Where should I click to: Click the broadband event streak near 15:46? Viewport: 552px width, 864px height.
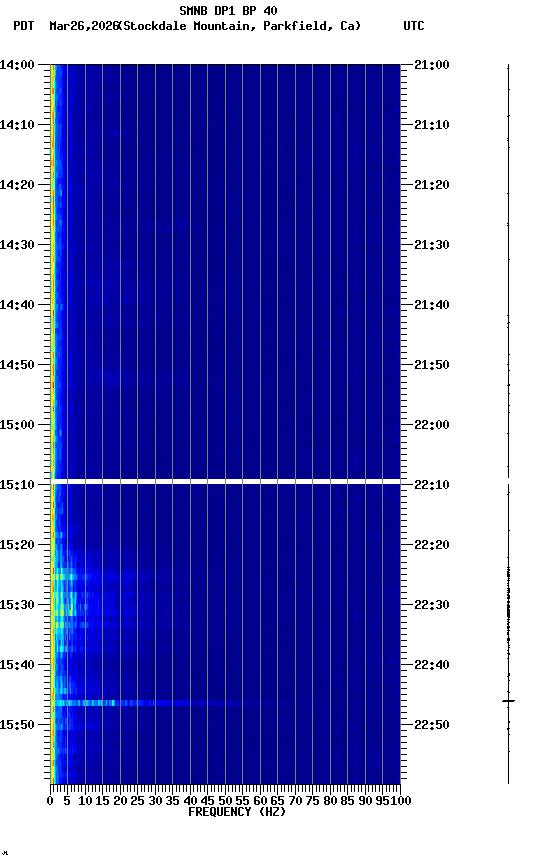click(163, 703)
